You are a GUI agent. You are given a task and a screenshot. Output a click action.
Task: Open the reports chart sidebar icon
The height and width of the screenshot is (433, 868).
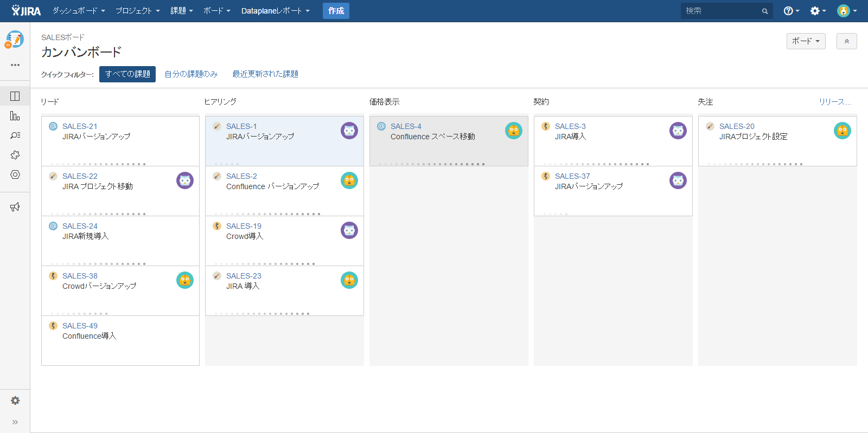(x=15, y=115)
